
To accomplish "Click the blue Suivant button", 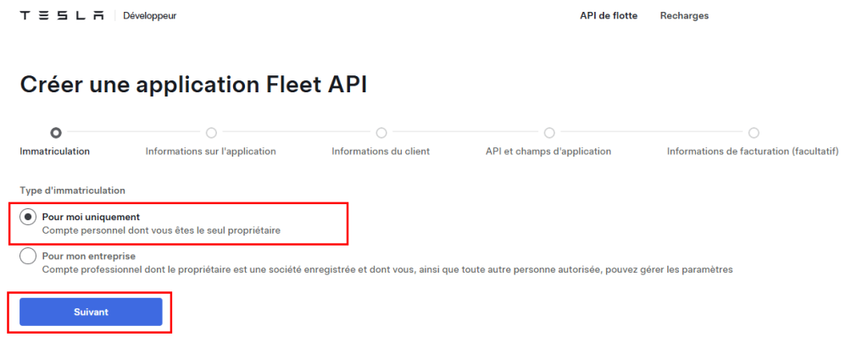I will (x=91, y=312).
